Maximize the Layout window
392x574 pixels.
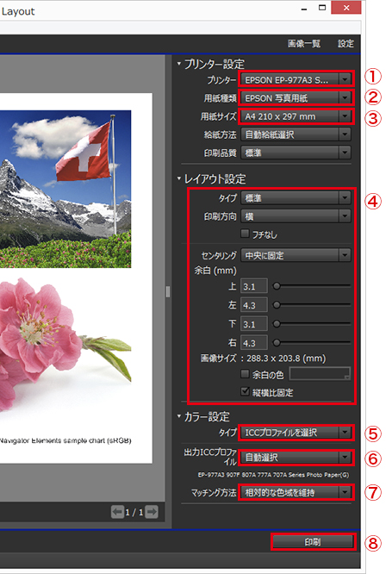pos(322,7)
